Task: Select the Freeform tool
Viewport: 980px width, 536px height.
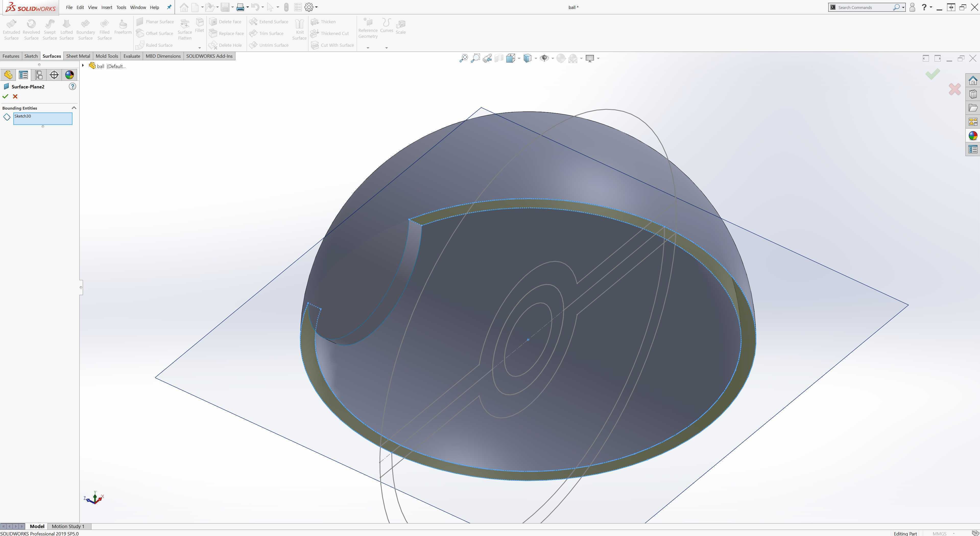Action: click(x=123, y=27)
